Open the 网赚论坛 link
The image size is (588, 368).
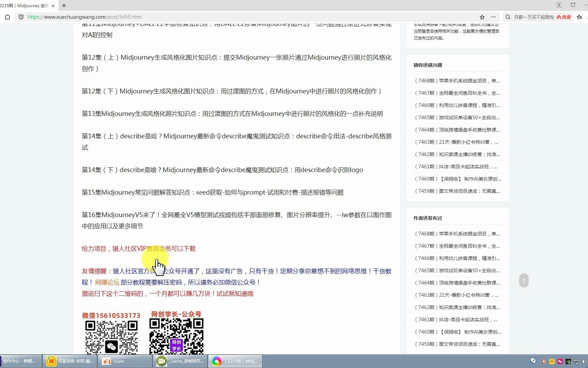coord(107,282)
